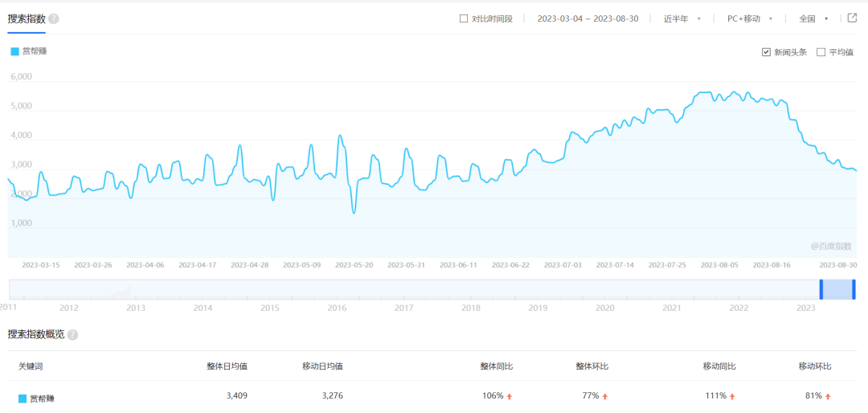Click the red up arrow beside 81%
Screen dimensions: 868x413
point(828,396)
